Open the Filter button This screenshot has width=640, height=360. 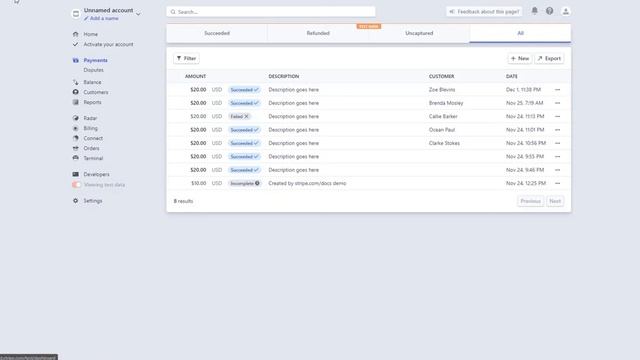tap(187, 58)
